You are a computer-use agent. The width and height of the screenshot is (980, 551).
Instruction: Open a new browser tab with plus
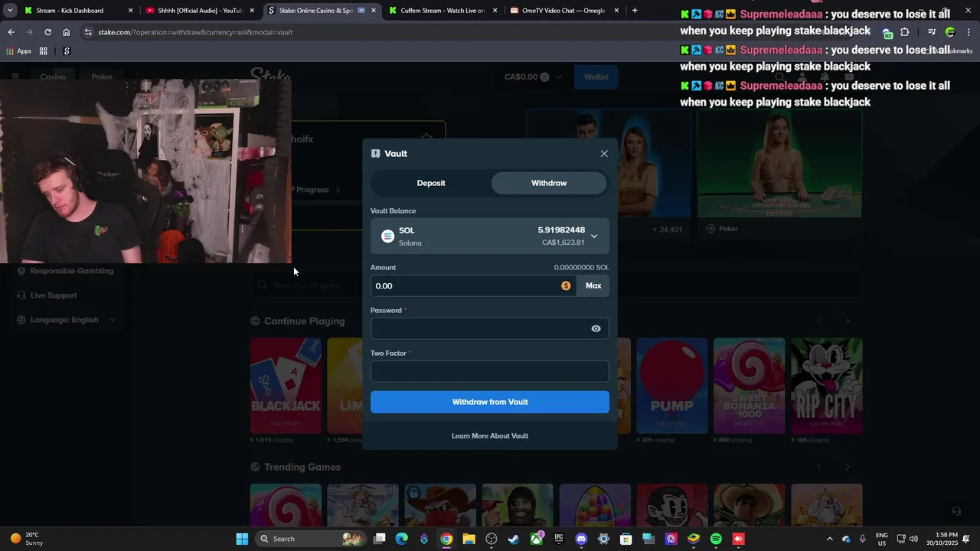click(635, 11)
